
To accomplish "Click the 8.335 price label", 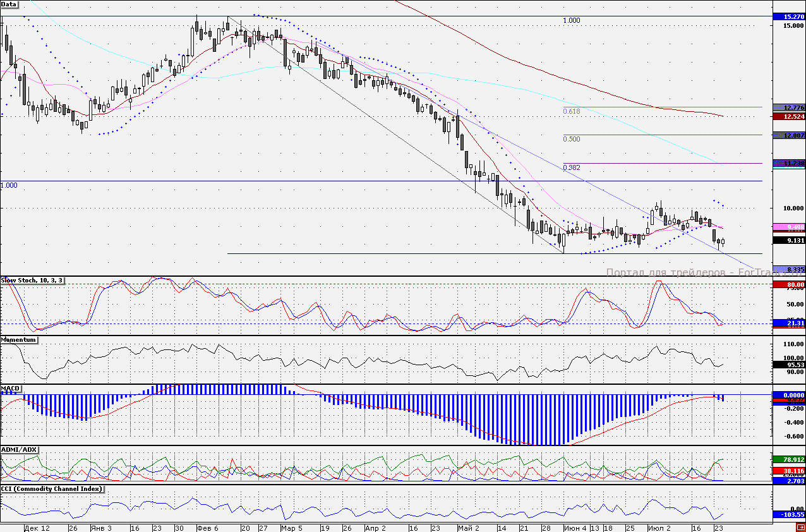I will 790,269.
